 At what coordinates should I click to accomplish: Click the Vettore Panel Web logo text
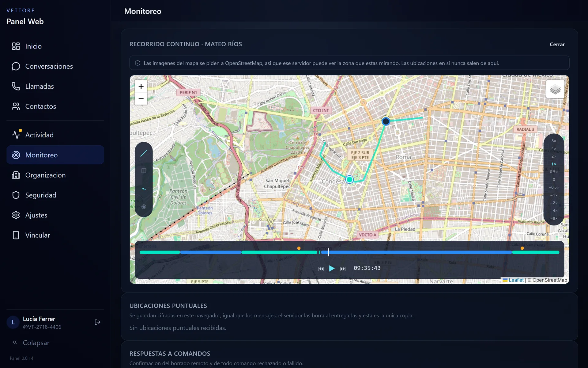(25, 17)
